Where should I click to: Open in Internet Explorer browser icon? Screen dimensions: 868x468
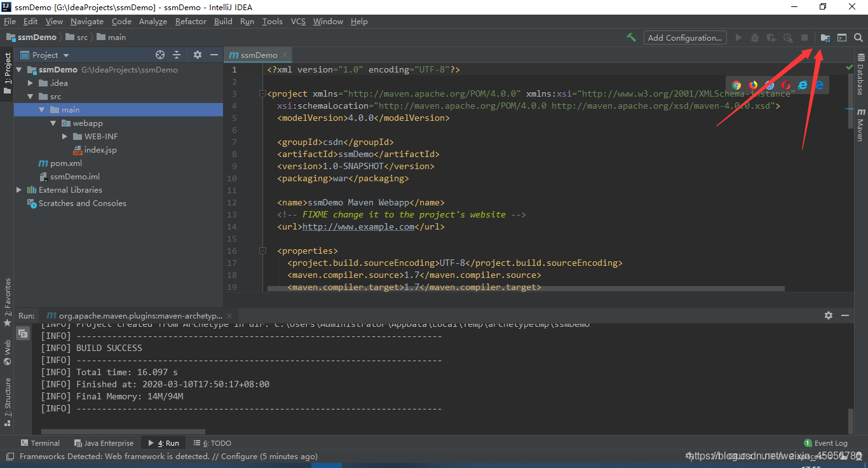point(803,85)
